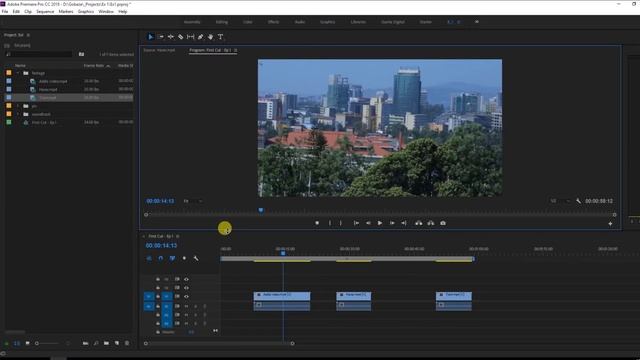Expand the soundtrack bin
The height and width of the screenshot is (360, 640).
click(18, 114)
